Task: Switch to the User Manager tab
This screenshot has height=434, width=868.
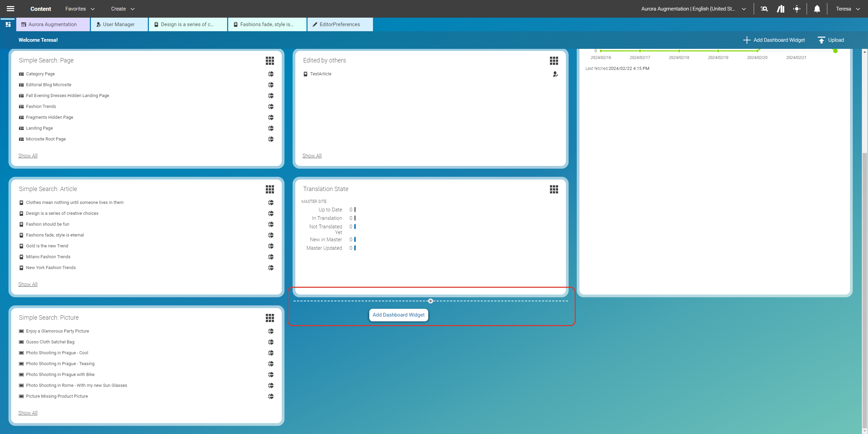Action: tap(119, 24)
